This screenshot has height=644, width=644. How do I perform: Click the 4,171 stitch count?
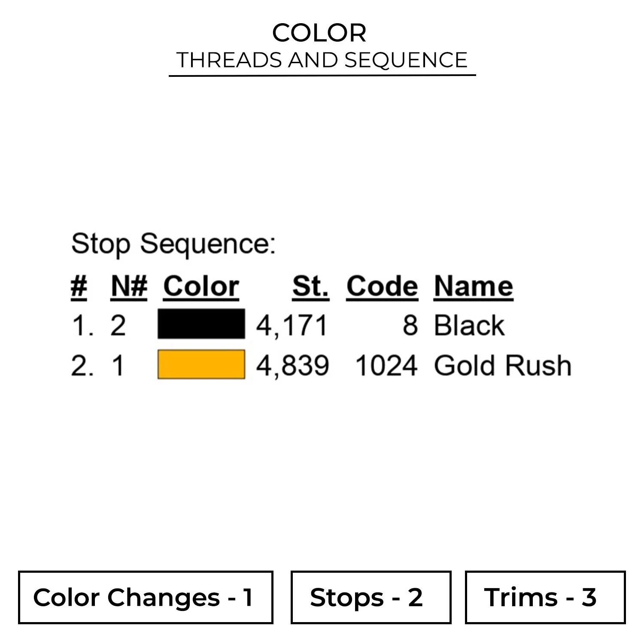tap(292, 325)
